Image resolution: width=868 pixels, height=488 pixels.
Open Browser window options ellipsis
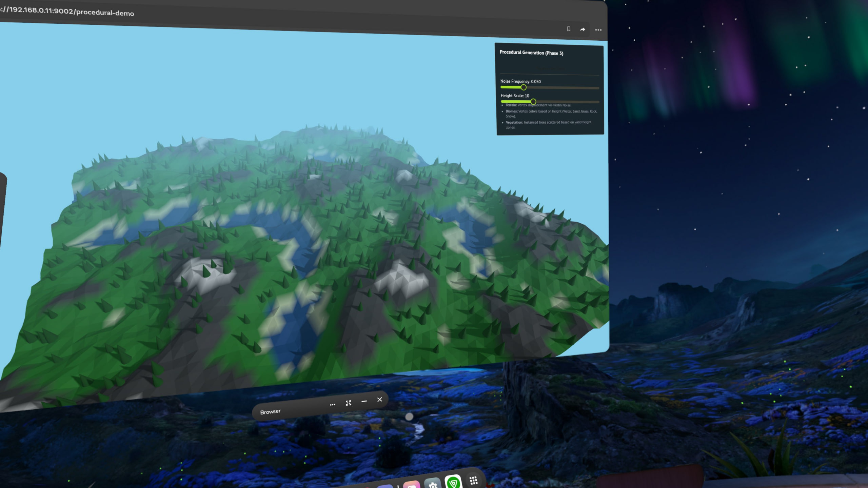click(332, 405)
